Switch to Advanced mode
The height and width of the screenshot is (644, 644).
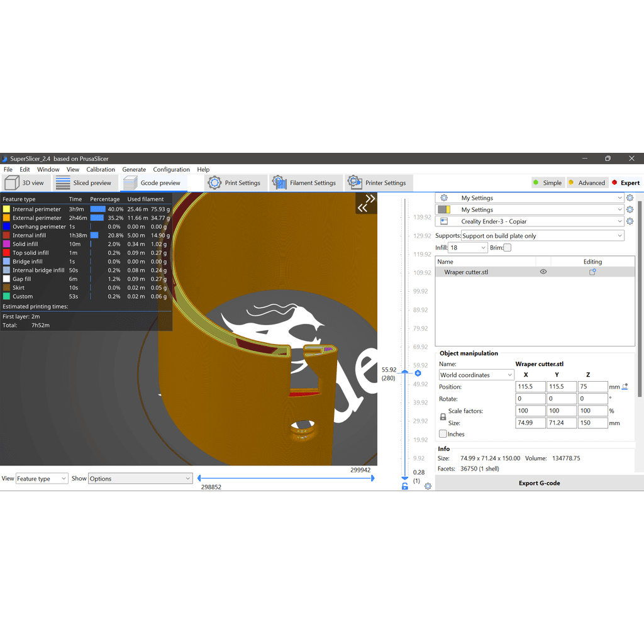[587, 183]
